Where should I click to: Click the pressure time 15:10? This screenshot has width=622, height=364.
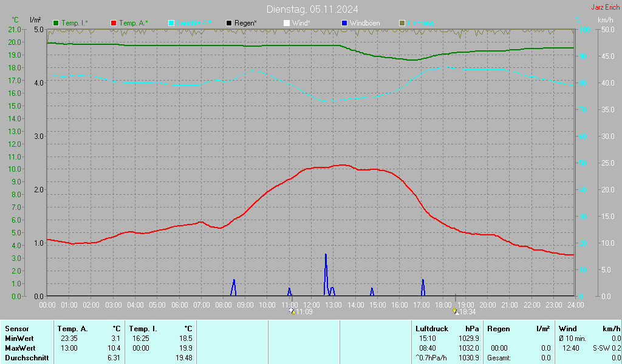pyautogui.click(x=427, y=339)
